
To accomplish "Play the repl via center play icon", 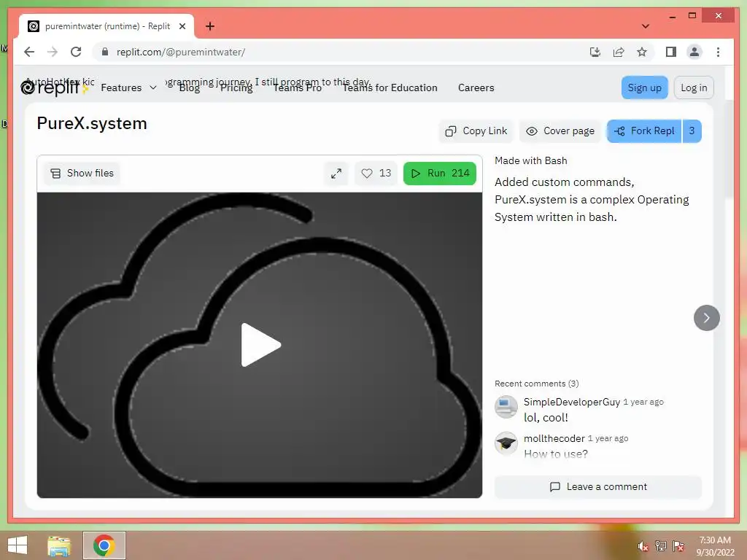I will point(260,345).
